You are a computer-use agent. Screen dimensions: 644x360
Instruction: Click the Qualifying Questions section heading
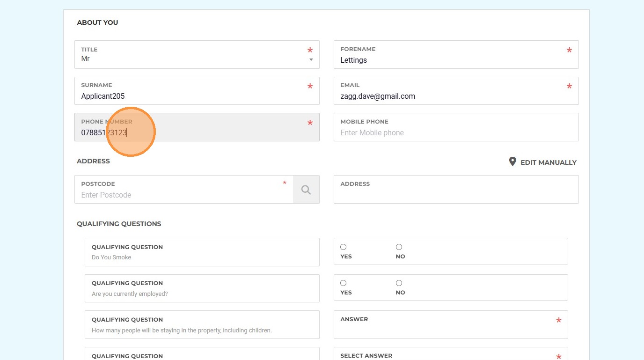click(x=119, y=224)
